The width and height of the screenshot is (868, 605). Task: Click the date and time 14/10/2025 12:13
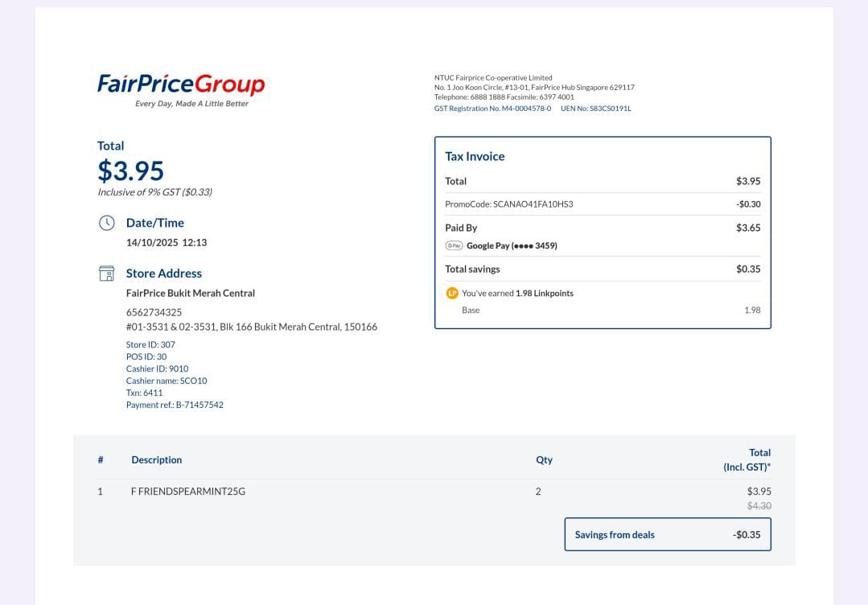point(167,242)
